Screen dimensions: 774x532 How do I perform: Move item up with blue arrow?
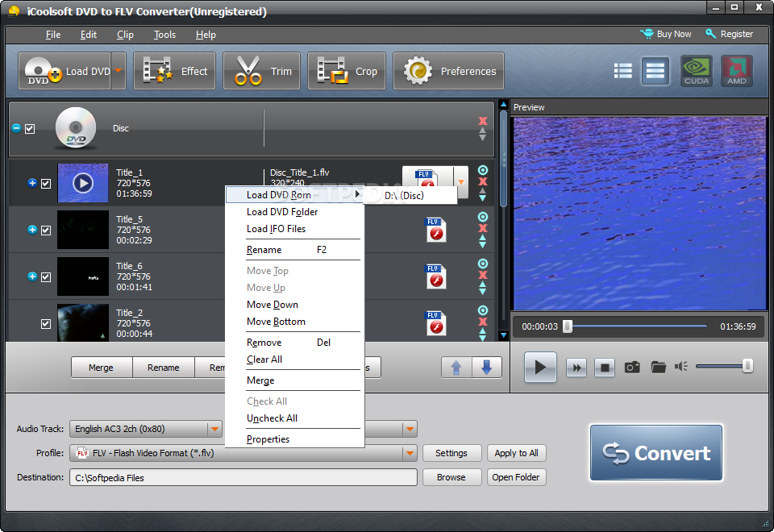[x=456, y=368]
